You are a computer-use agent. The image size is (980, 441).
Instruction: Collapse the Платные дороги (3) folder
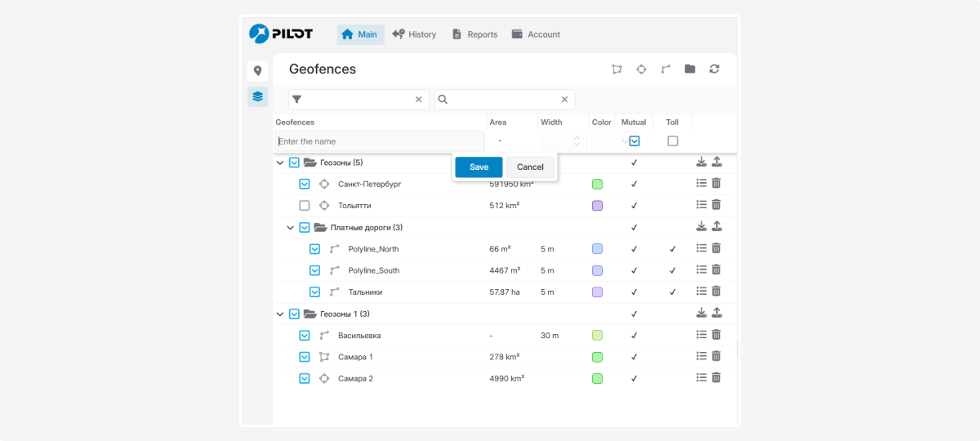(290, 228)
